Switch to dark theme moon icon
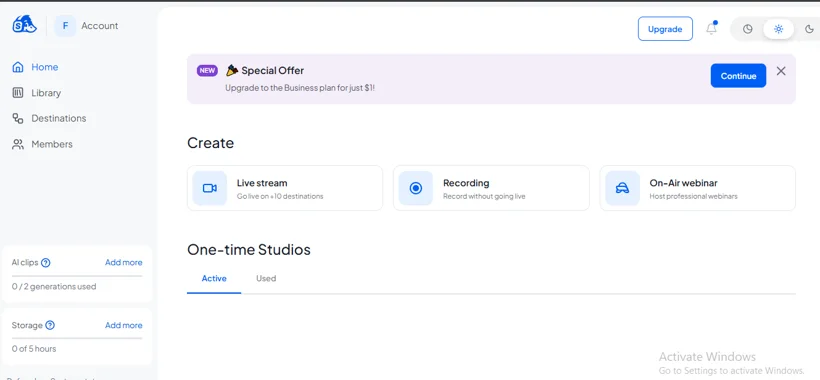 (809, 29)
